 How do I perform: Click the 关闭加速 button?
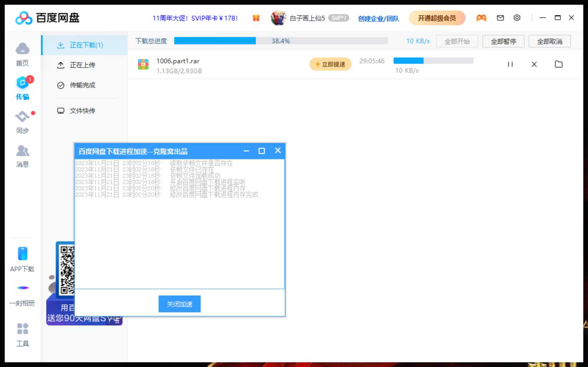coord(180,304)
